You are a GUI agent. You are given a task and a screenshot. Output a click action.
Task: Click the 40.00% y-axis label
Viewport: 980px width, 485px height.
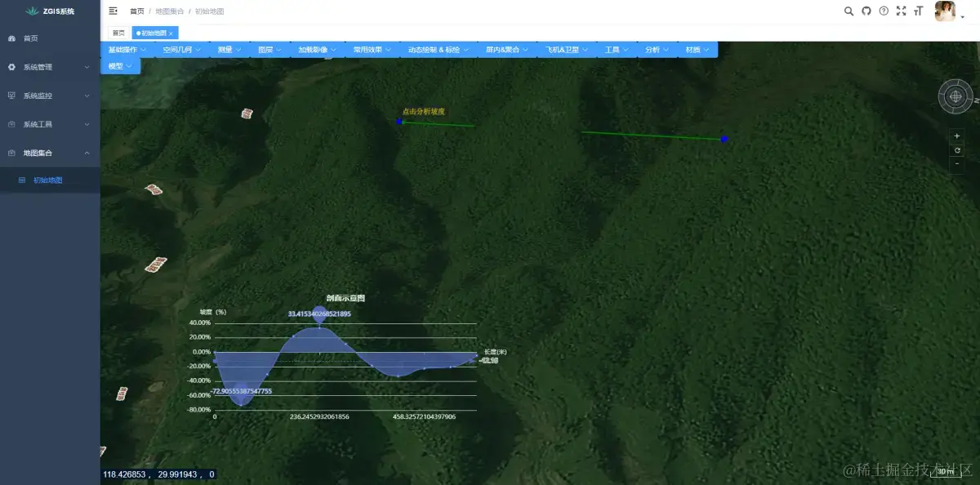200,323
